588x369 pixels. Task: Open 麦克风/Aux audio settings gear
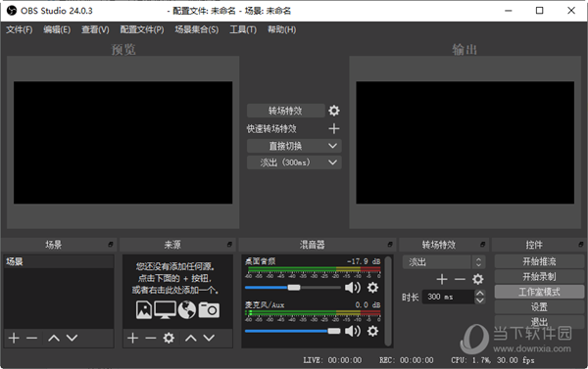(x=372, y=331)
